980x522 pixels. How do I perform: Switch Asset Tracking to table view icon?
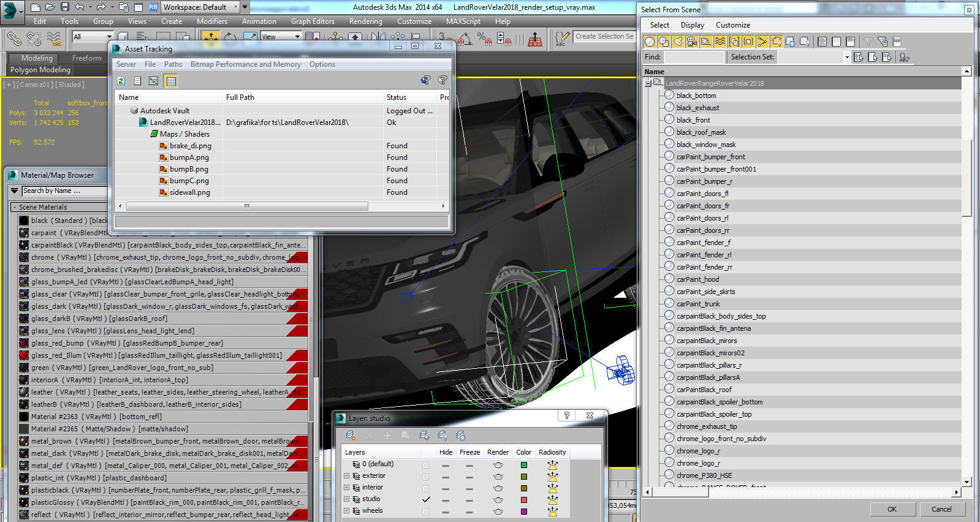[x=171, y=81]
